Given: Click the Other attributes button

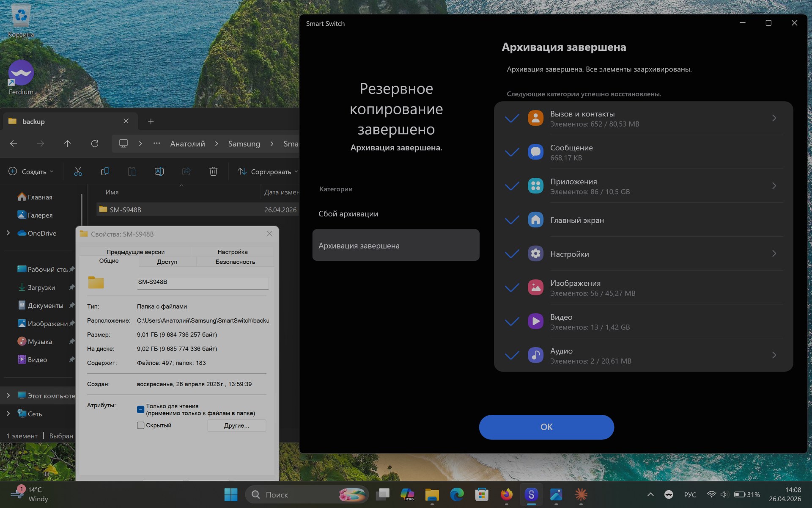Looking at the screenshot, I should 236,425.
